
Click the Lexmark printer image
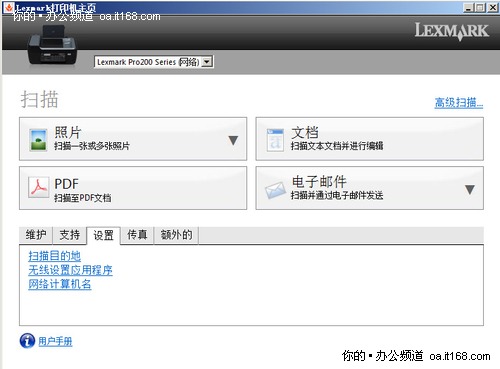(x=53, y=46)
